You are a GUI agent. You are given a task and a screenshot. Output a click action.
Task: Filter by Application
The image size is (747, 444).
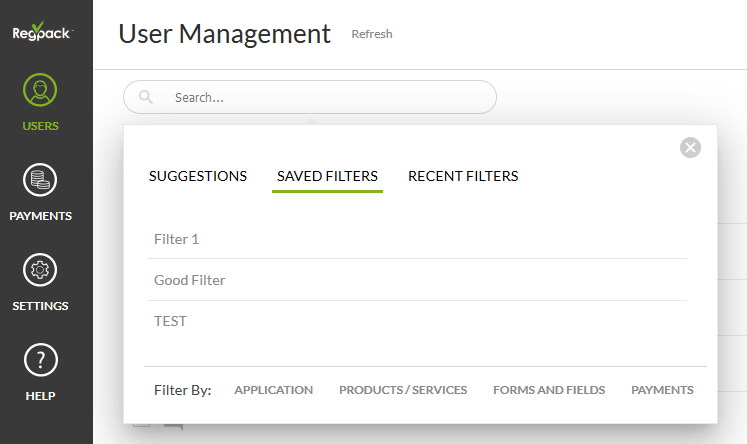[x=273, y=390]
